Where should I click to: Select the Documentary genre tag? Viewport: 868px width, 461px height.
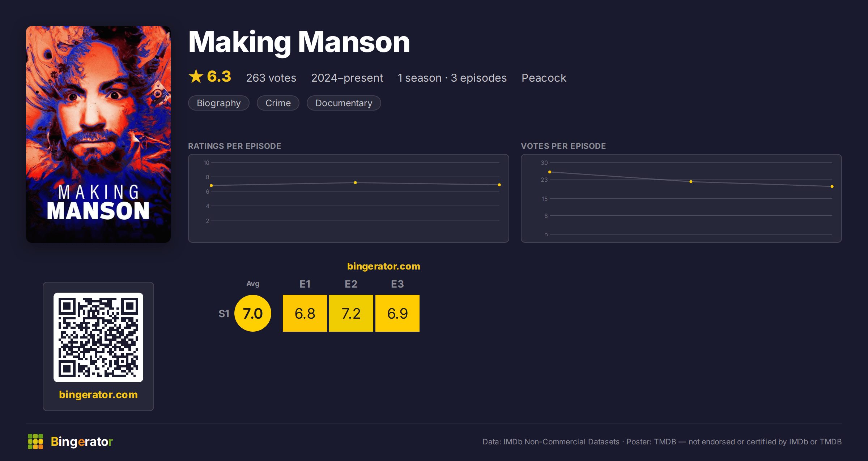coord(344,103)
